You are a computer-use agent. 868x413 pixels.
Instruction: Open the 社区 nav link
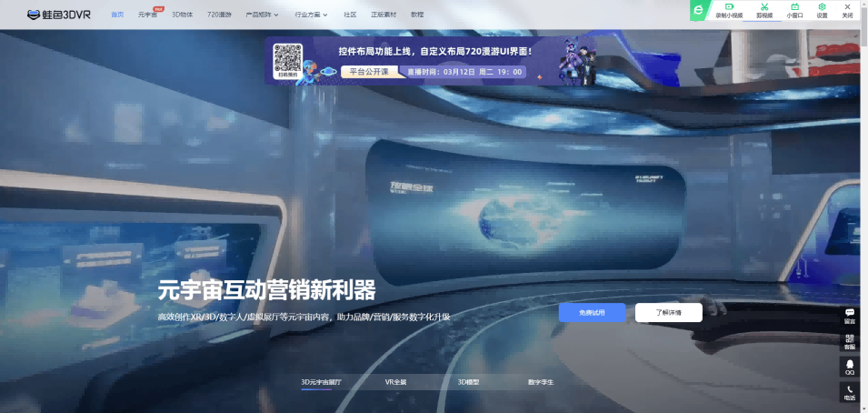tap(350, 15)
